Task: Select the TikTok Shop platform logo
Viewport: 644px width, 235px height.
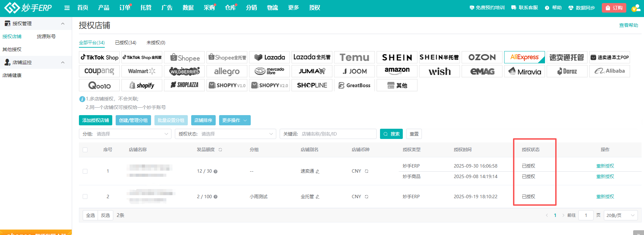Action: tap(99, 58)
